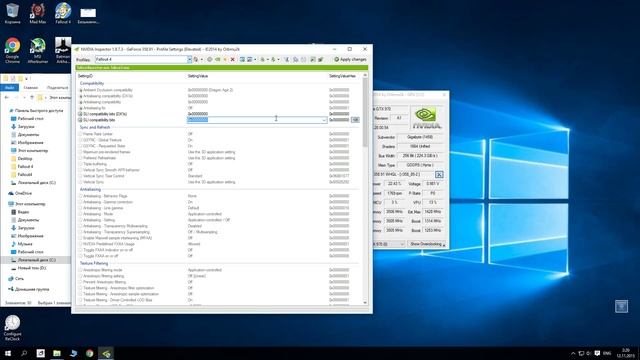Sort by the SettingValueHex column header
640x360 pixels.
click(x=342, y=76)
